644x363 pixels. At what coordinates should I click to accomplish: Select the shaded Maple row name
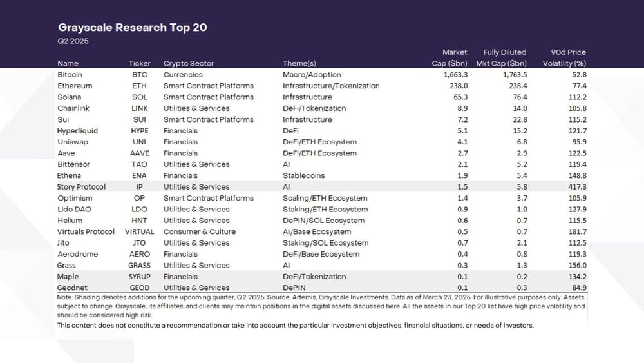(x=68, y=277)
